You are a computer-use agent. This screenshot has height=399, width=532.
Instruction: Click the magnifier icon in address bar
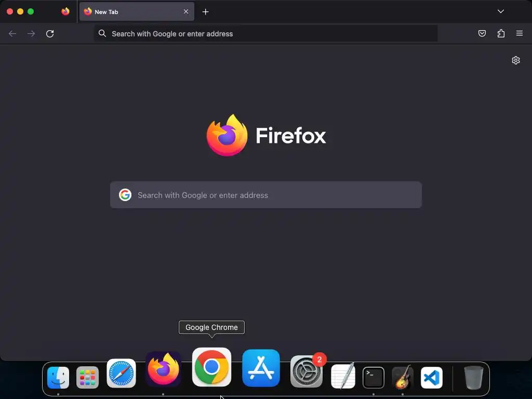click(x=102, y=33)
